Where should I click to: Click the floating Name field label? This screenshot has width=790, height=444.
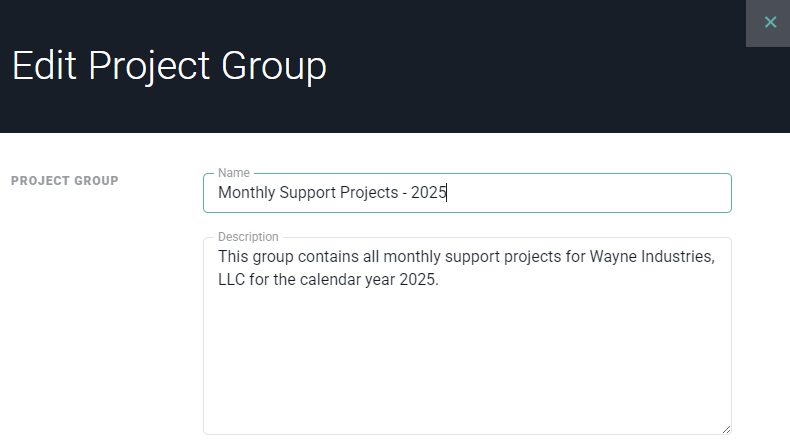(234, 173)
